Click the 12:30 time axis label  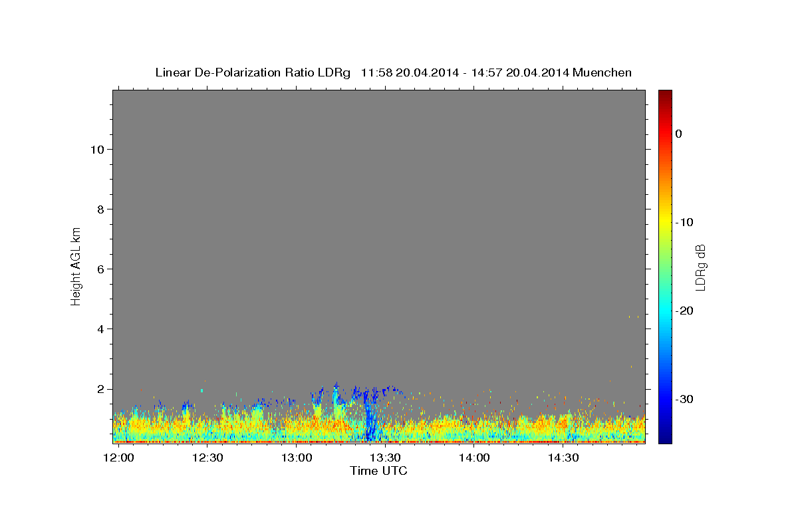coord(207,458)
